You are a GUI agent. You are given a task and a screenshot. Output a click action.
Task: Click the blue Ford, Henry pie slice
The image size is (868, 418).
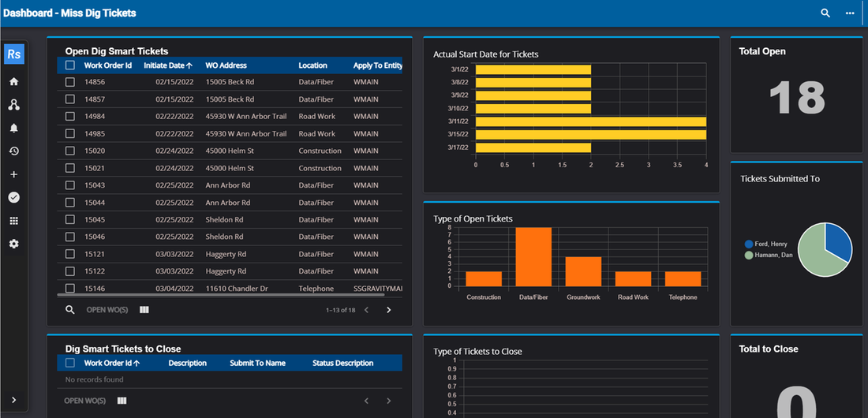pyautogui.click(x=838, y=242)
